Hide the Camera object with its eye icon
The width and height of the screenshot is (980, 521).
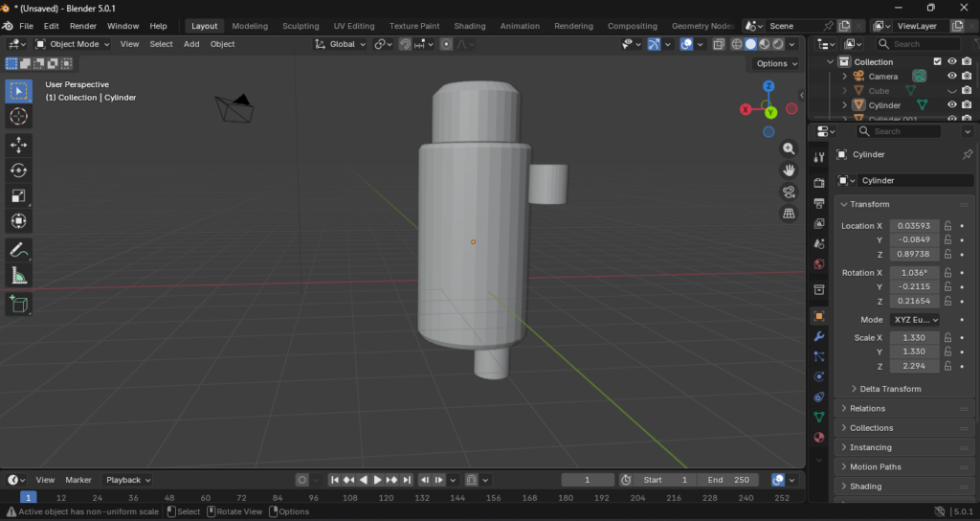click(x=951, y=77)
